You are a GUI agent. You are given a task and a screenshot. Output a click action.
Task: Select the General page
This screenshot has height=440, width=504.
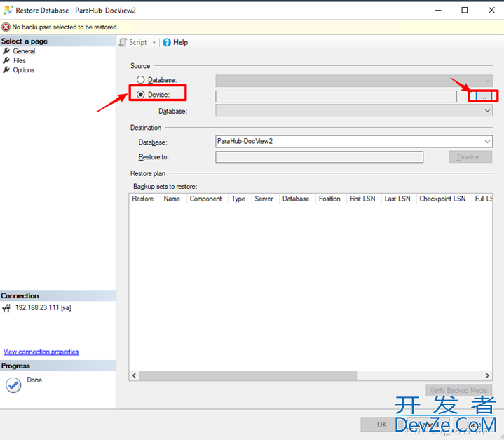pos(24,51)
